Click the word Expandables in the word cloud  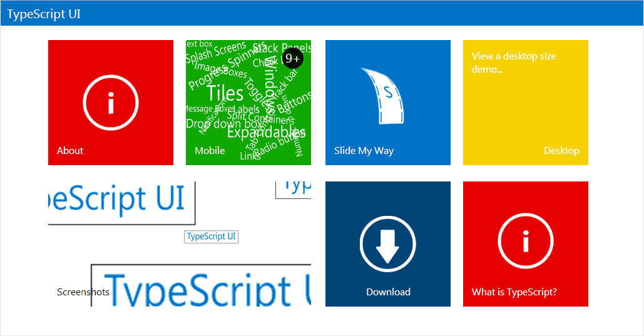(266, 133)
